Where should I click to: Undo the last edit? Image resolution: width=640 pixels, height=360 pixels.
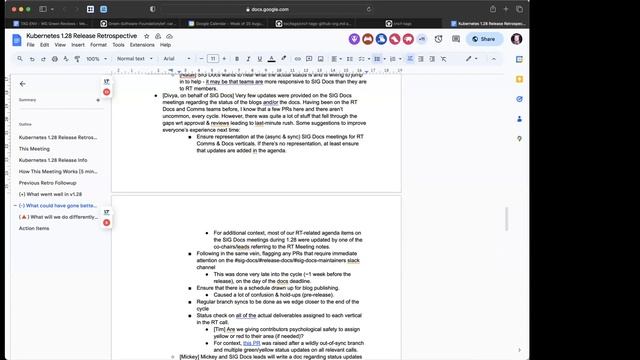point(32,59)
